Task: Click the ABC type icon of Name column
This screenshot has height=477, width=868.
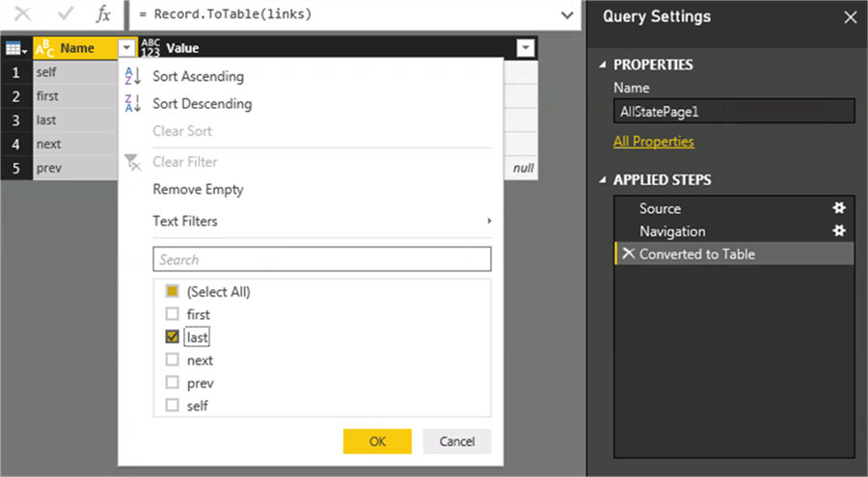Action: 44,49
